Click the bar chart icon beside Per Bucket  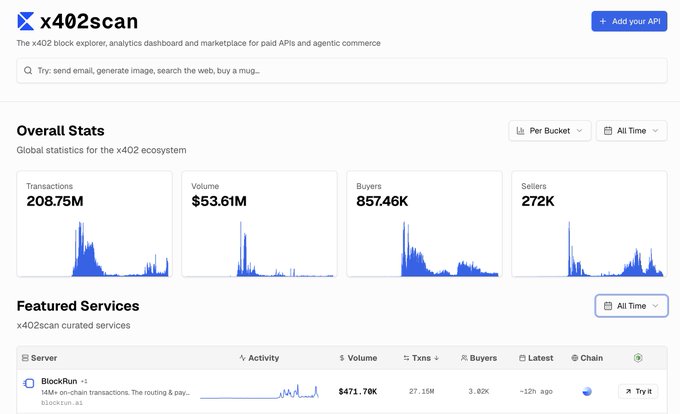pos(520,130)
